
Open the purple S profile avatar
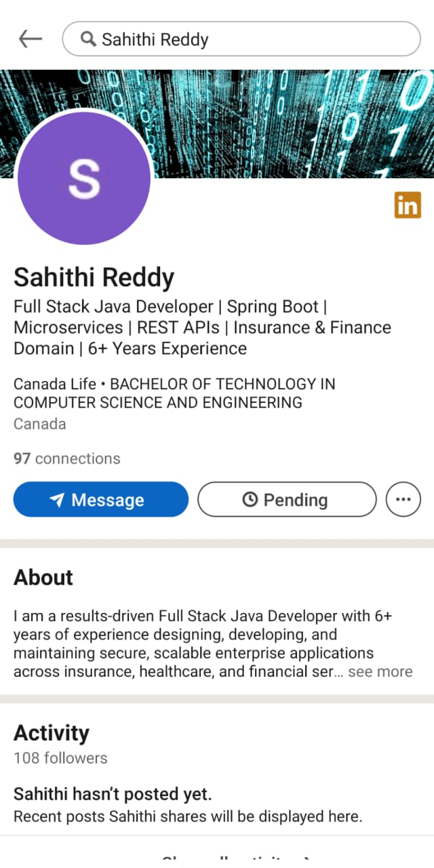84,178
